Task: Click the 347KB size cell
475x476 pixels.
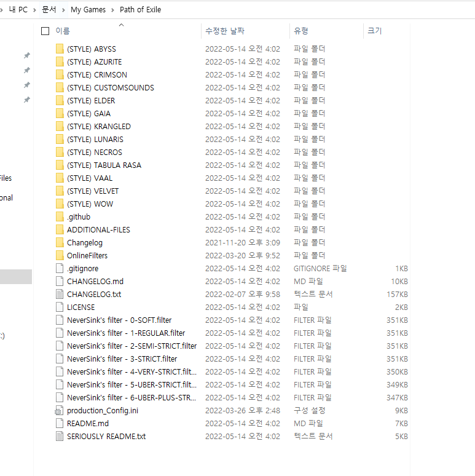Action: coord(397,398)
